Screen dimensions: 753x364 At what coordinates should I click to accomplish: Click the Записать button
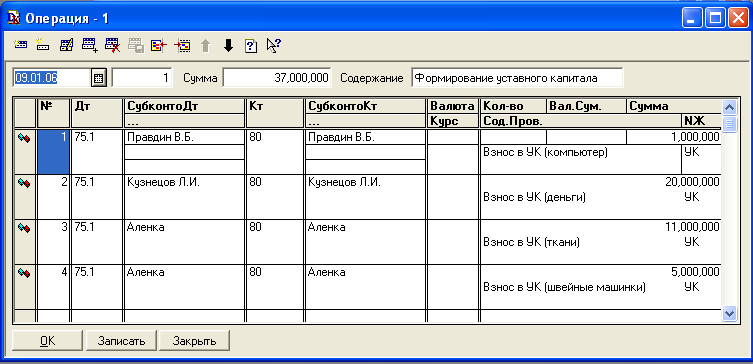121,341
